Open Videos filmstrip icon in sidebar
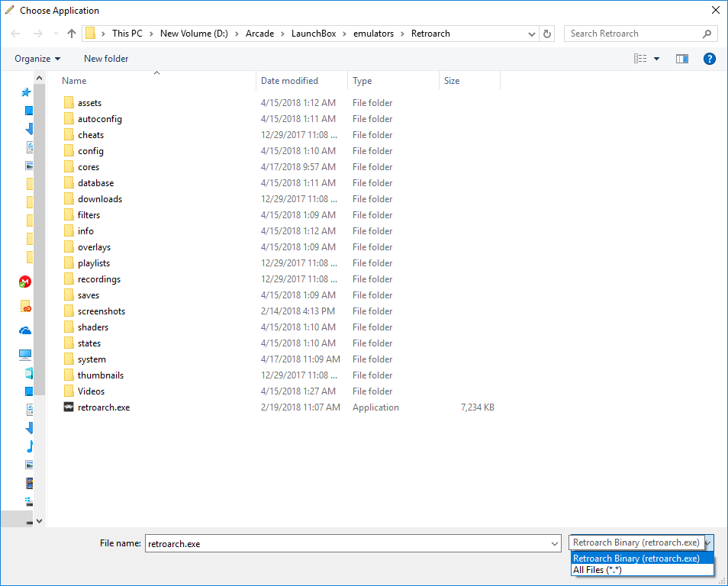The width and height of the screenshot is (728, 586). 29,484
